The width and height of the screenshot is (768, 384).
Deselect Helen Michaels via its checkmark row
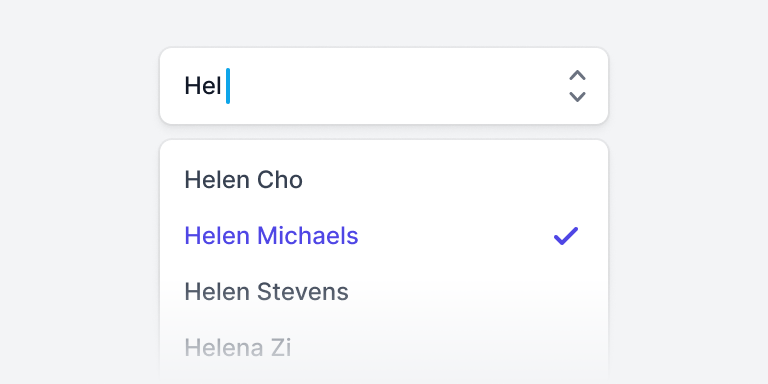coord(384,236)
